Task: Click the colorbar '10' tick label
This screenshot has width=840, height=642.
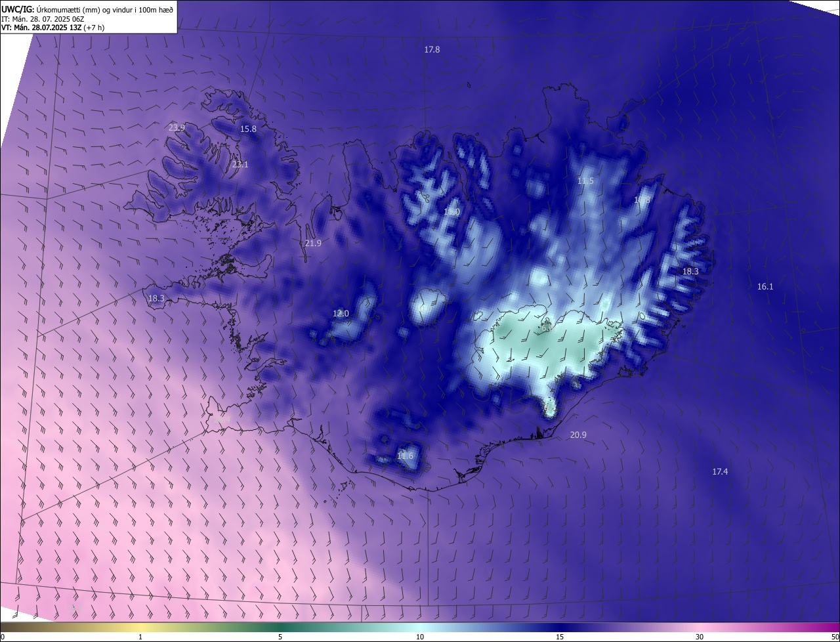Action: pyautogui.click(x=420, y=637)
